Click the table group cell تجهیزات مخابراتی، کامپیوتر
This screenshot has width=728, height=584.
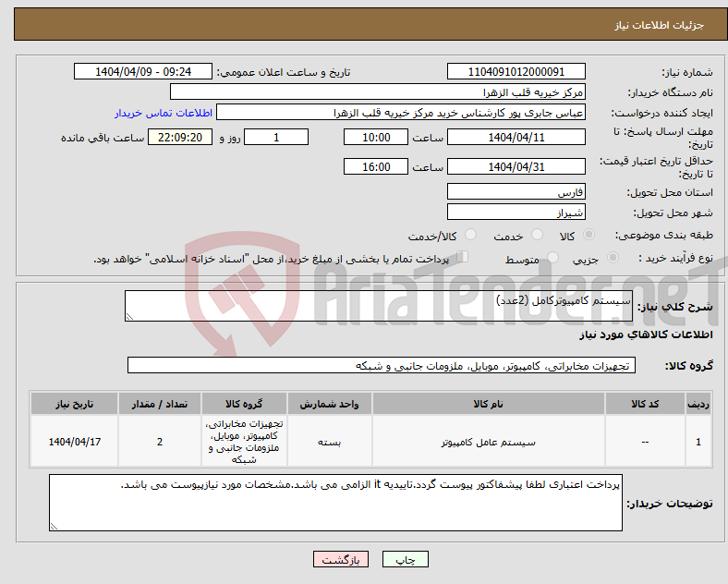click(244, 442)
